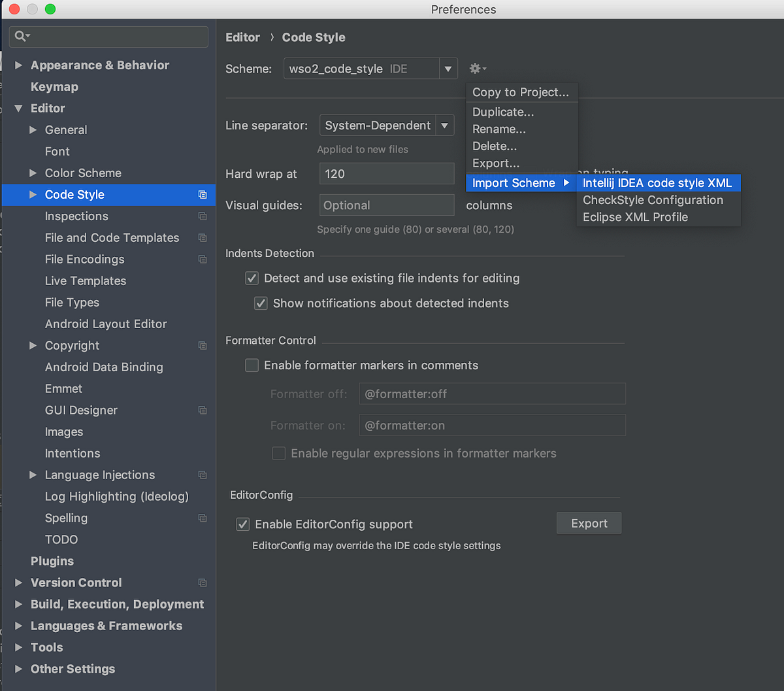Open the Line separator dropdown
Screen dimensions: 784x691
click(445, 125)
